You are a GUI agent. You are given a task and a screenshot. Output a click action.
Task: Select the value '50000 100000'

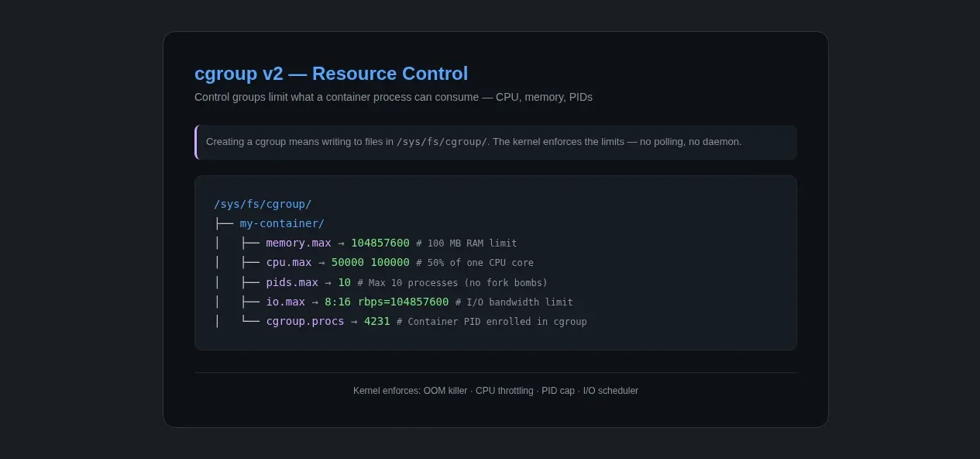click(x=370, y=262)
